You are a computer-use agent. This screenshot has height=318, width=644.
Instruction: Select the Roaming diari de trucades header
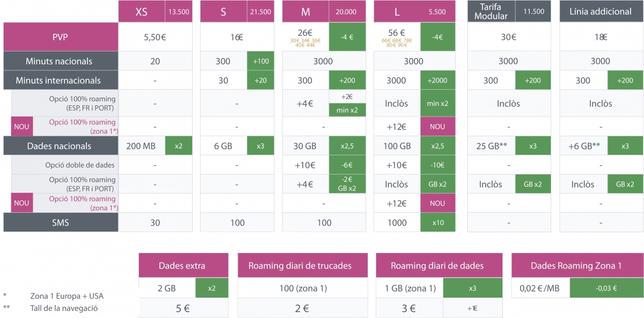click(x=303, y=266)
